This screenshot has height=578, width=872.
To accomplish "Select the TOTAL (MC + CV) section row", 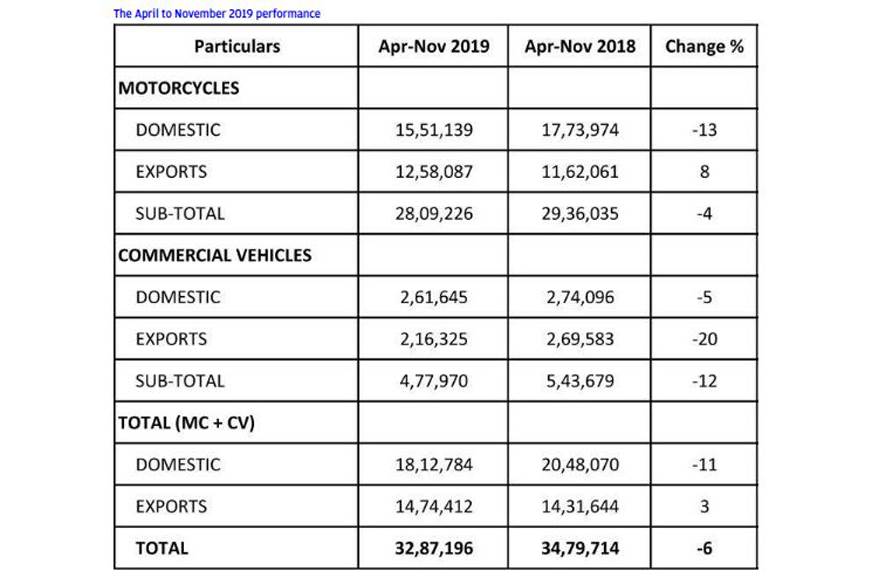I will pyautogui.click(x=435, y=423).
